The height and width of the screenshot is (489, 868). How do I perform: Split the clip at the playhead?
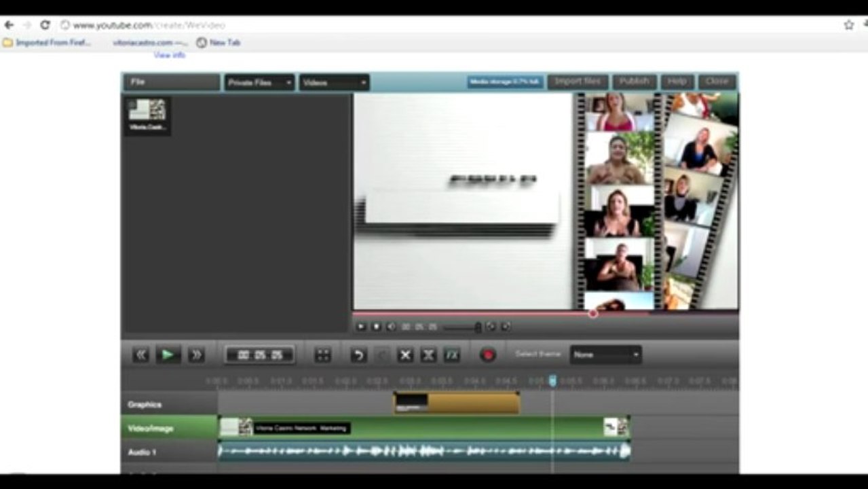point(428,355)
